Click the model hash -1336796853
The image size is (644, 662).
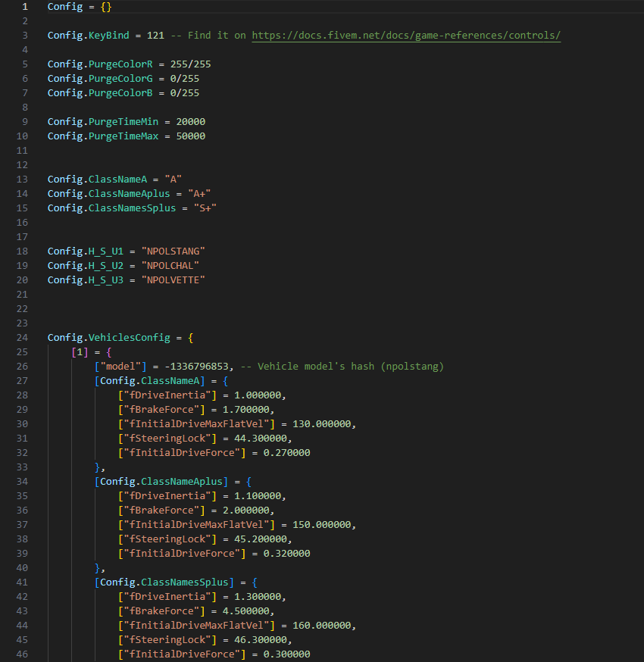tap(196, 367)
